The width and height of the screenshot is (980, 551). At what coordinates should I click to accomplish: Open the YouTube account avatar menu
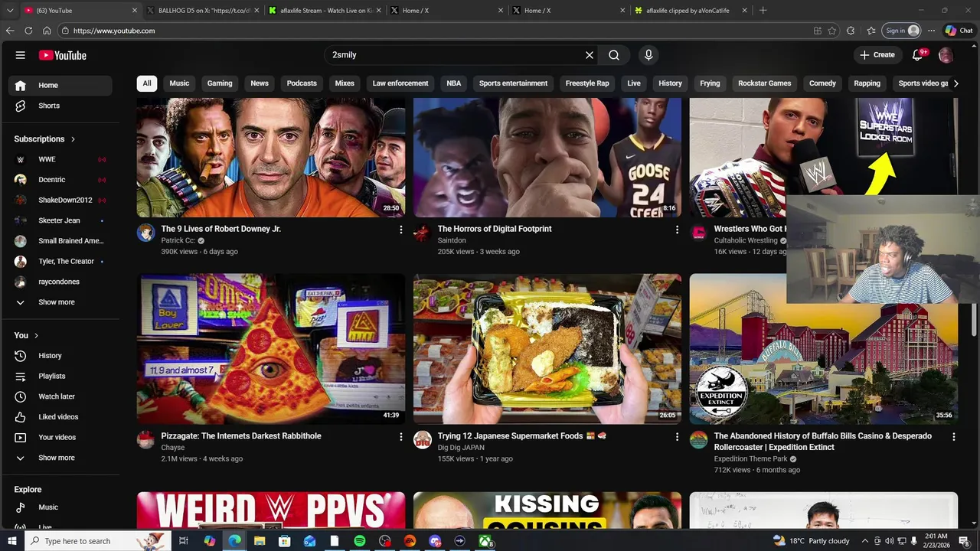pos(946,55)
